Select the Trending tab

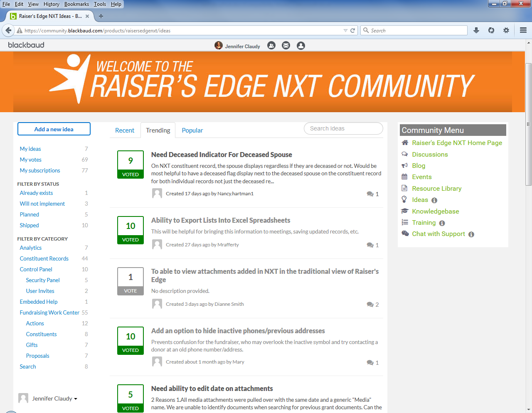tap(158, 130)
